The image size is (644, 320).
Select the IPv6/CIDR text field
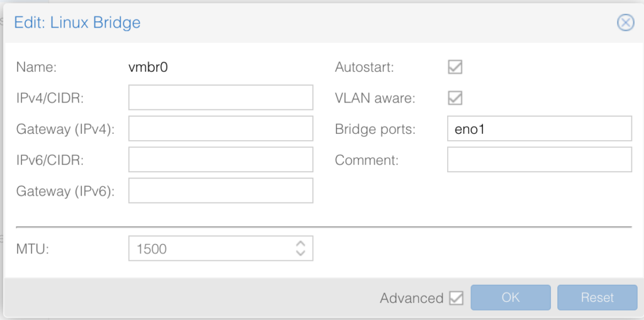click(x=221, y=160)
